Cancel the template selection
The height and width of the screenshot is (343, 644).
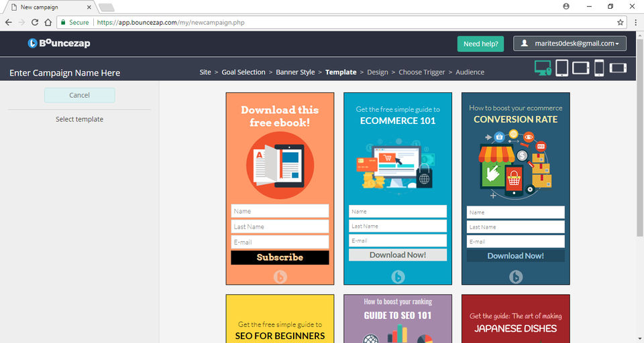[x=80, y=95]
